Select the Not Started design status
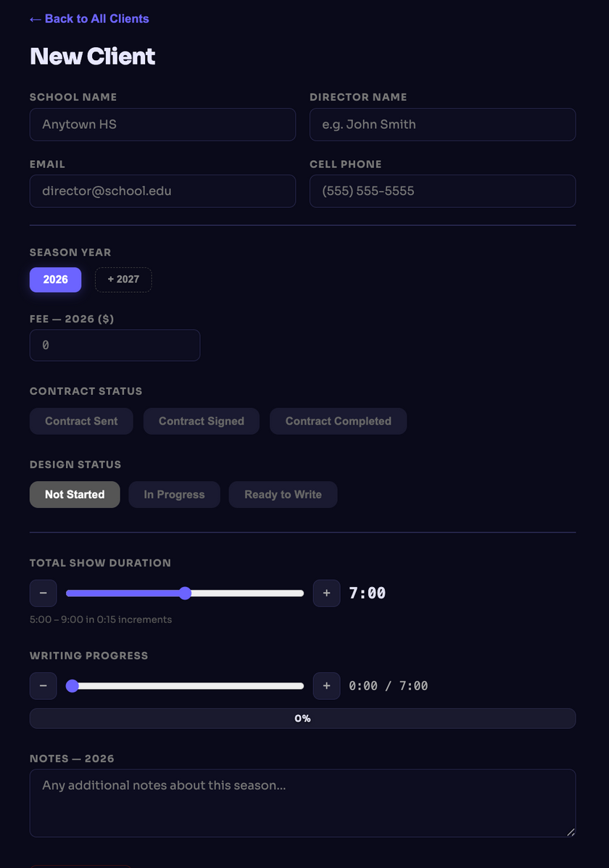 pos(75,494)
